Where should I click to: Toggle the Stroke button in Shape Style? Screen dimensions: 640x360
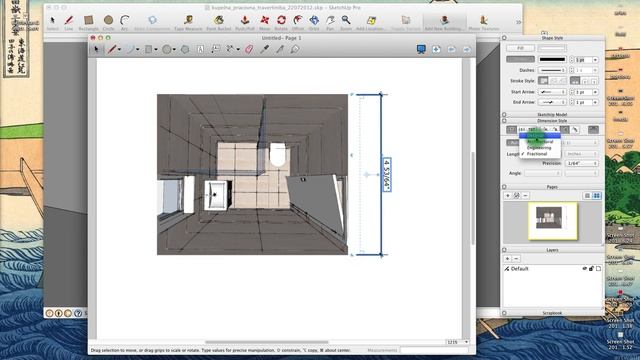click(520, 59)
